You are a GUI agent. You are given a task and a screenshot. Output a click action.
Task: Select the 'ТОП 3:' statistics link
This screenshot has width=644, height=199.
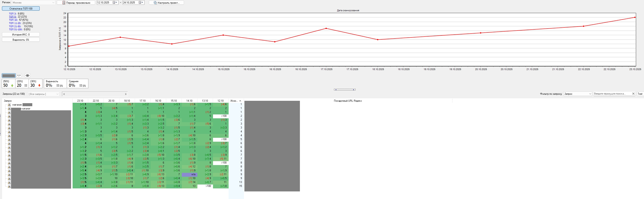(13, 14)
